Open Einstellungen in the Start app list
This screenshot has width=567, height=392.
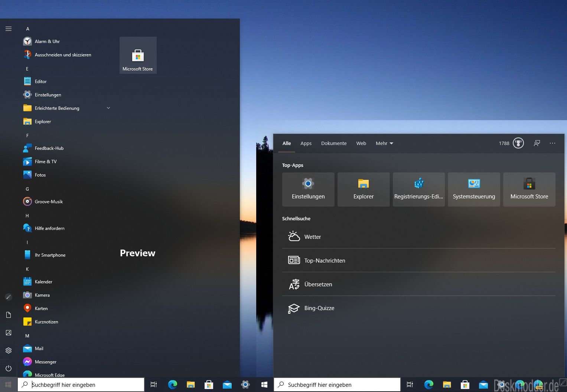coord(67,95)
